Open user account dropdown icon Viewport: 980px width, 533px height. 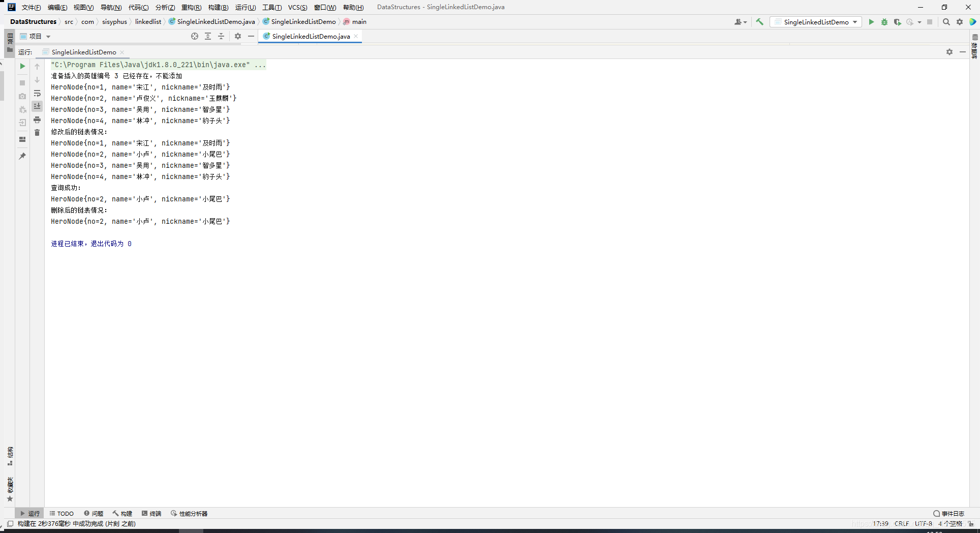pos(741,22)
